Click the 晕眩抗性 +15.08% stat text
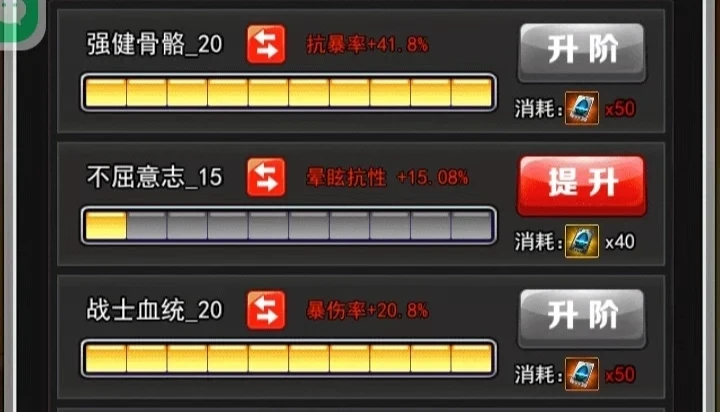This screenshot has width=720, height=412. pos(387,177)
